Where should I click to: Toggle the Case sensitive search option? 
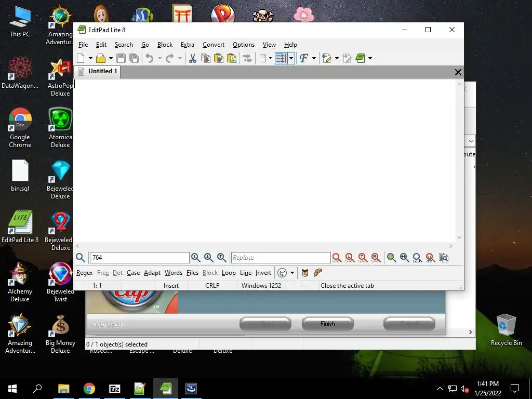coord(134,273)
